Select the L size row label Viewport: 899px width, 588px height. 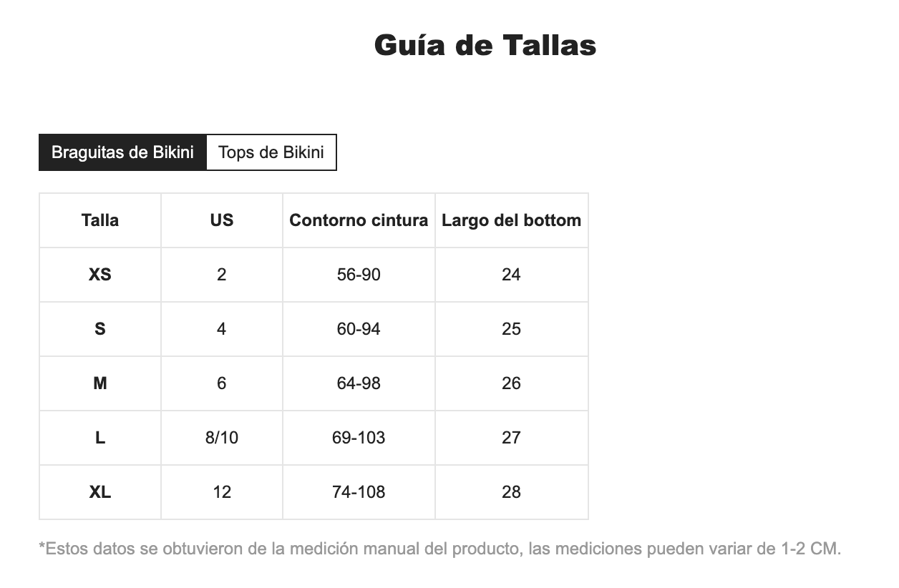point(100,438)
